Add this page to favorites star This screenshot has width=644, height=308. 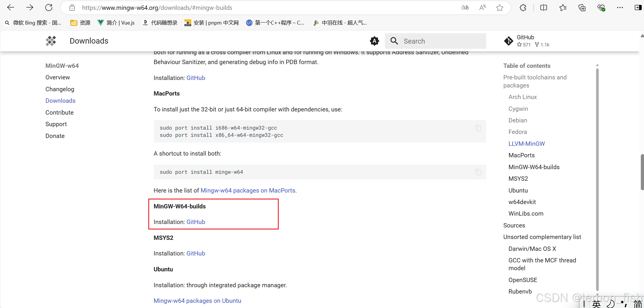pos(500,8)
